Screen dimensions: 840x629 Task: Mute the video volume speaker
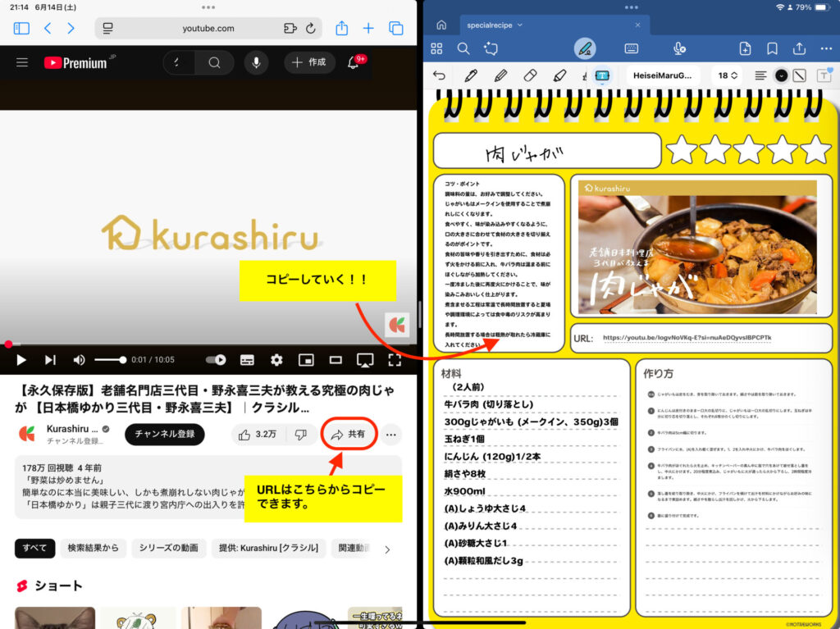(79, 360)
